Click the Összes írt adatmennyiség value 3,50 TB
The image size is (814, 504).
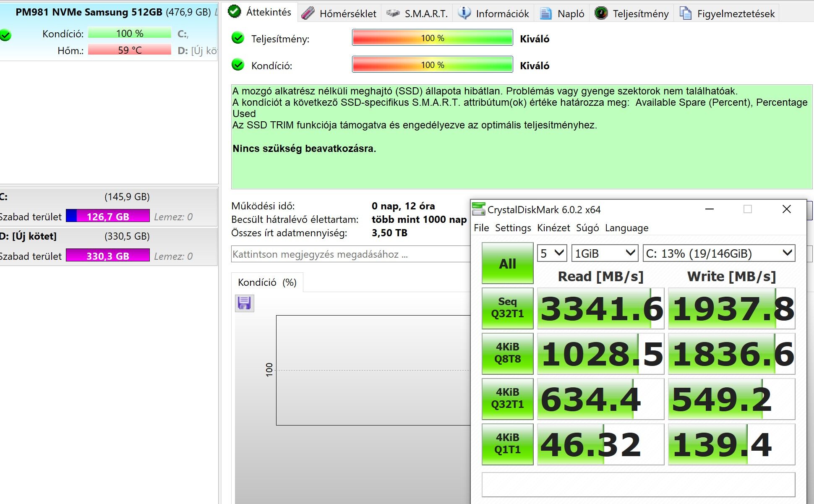click(x=389, y=233)
